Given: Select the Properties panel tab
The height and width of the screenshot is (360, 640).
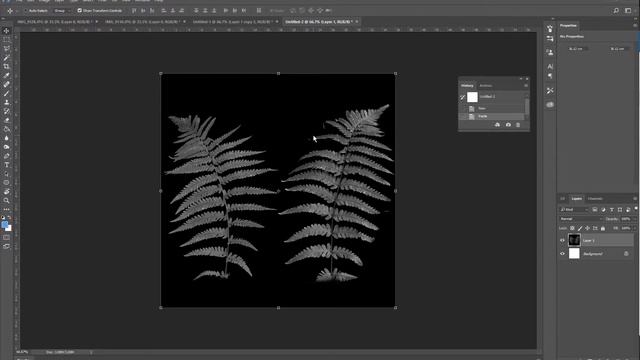Looking at the screenshot, I should (x=568, y=26).
